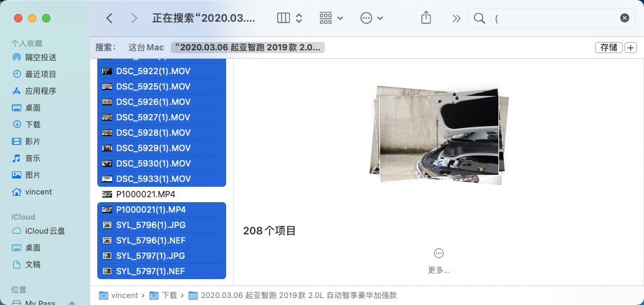Viewport: 644px width, 305px height.
Task: Click the 存储 button
Action: 609,47
